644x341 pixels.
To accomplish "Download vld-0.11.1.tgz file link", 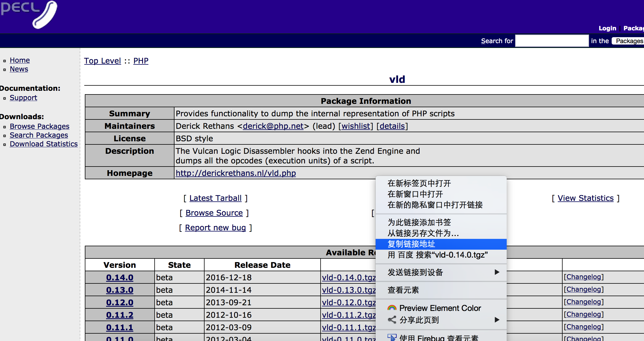I will click(x=349, y=327).
